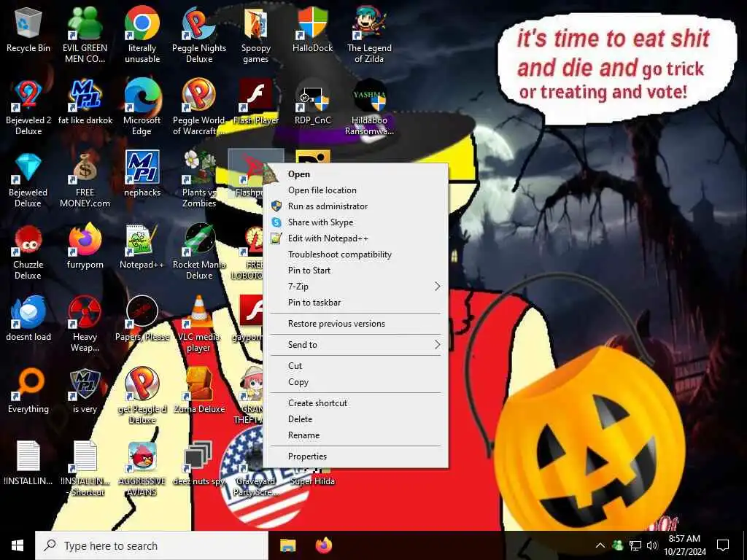Choose Delete from the context menu
Screen dimensions: 747x560
(355, 419)
